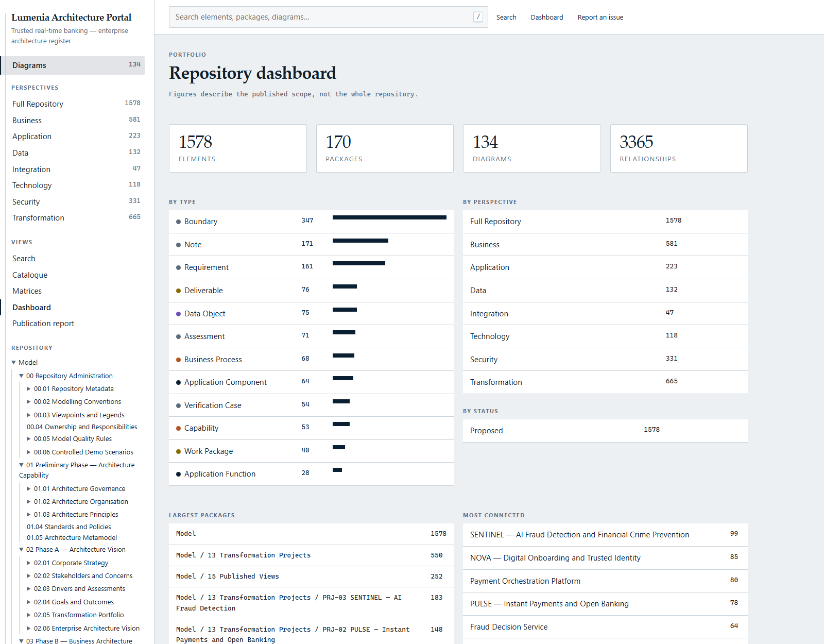Click the Boundary type bar

(389, 217)
